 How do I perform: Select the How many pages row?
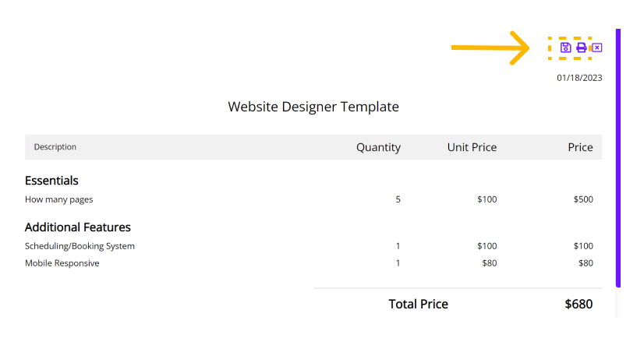tap(309, 199)
